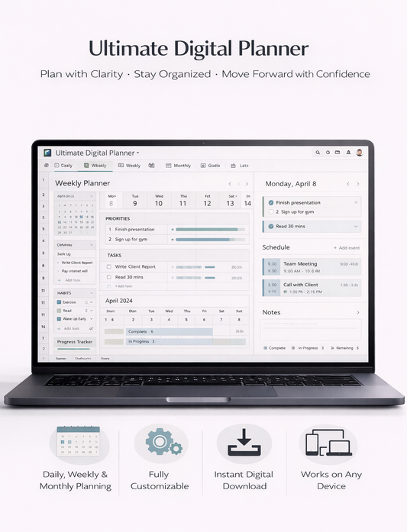Expand the Read 30 mins card chevron
407x532 pixels.
tap(356, 226)
